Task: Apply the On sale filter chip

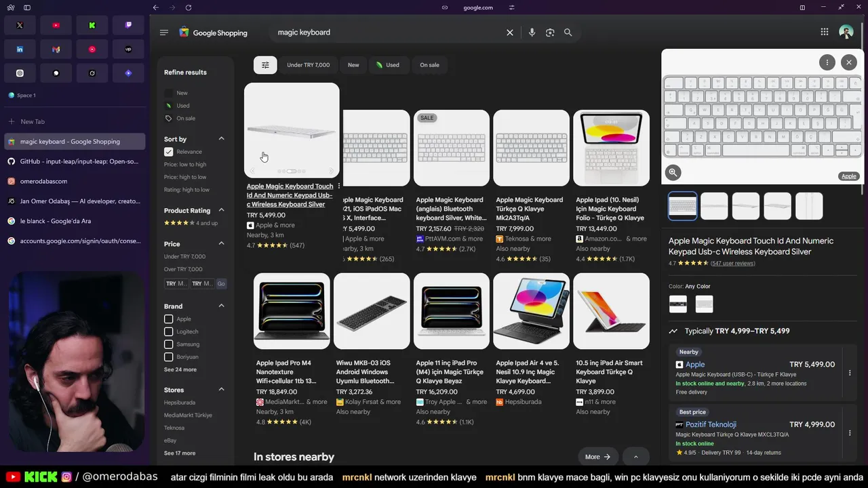Action: (x=429, y=65)
